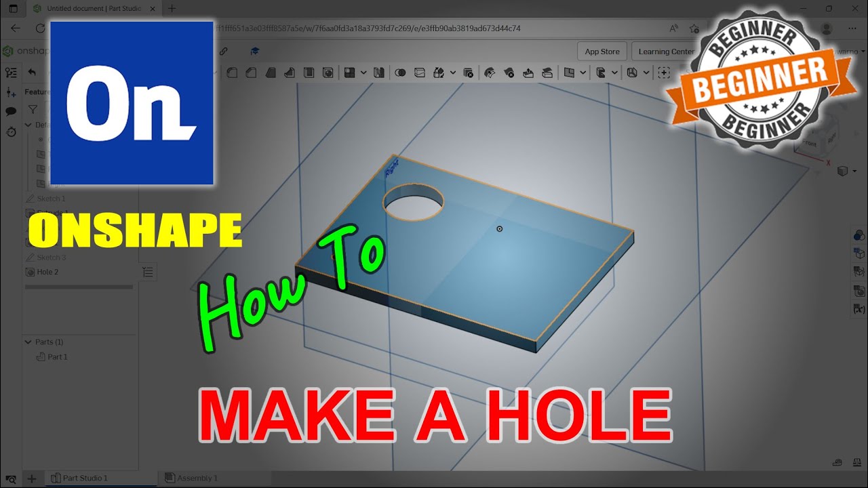The width and height of the screenshot is (868, 488).
Task: Select the Modify fillet tool icon
Action: pyautogui.click(x=490, y=73)
